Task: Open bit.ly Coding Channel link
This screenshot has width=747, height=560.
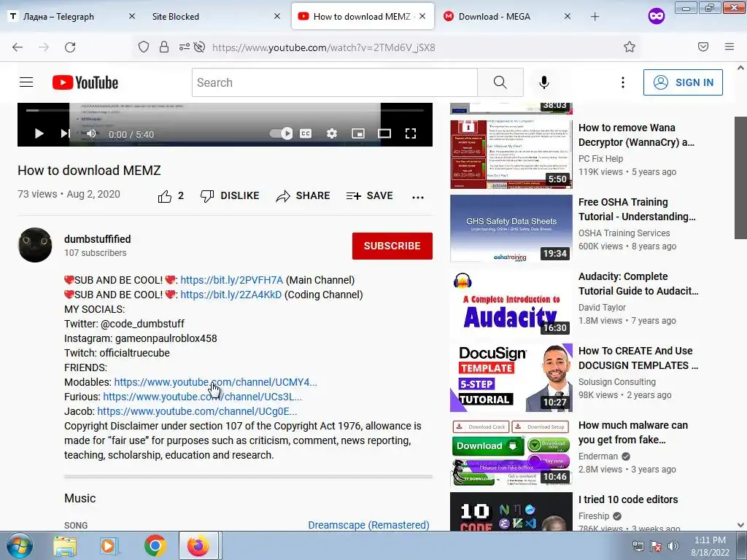Action: tap(231, 295)
